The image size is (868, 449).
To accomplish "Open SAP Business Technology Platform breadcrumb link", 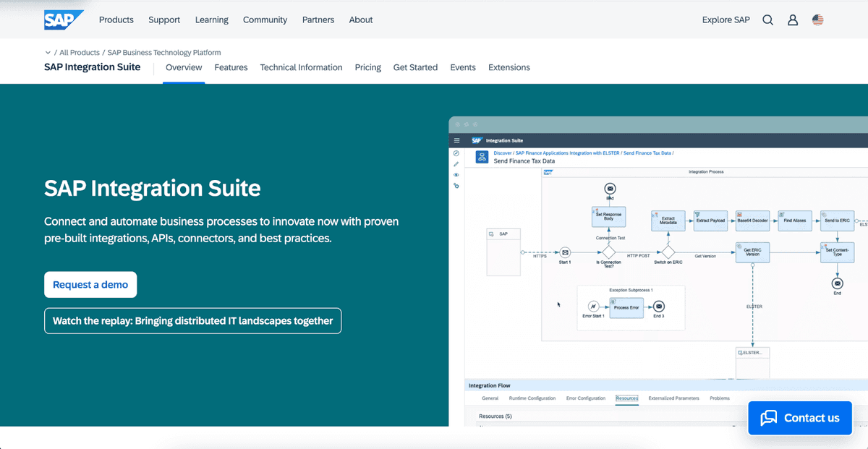I will coord(164,53).
